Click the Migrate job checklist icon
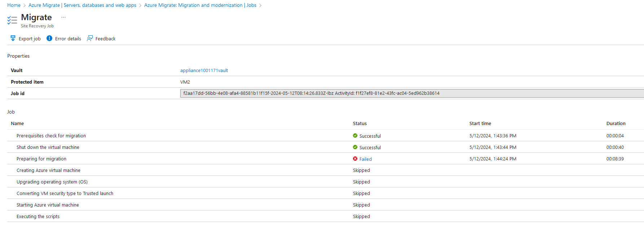Image resolution: width=644 pixels, height=235 pixels. pos(12,20)
